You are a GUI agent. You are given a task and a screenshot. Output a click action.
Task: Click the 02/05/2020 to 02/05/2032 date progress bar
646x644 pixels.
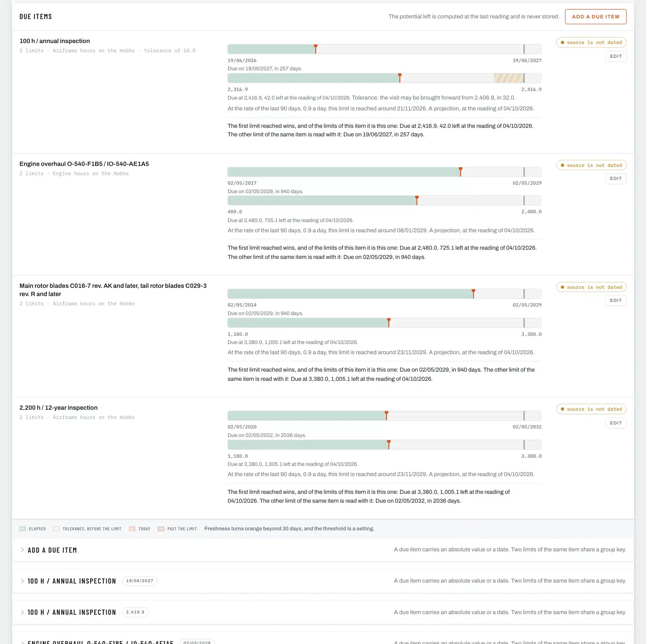pos(384,416)
